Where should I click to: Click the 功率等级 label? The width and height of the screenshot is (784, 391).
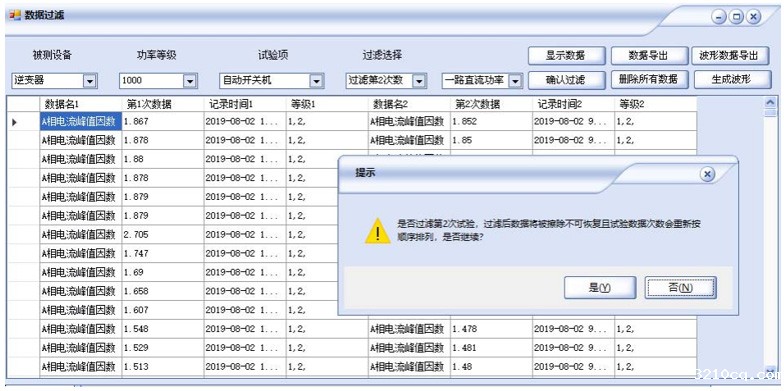coord(156,56)
